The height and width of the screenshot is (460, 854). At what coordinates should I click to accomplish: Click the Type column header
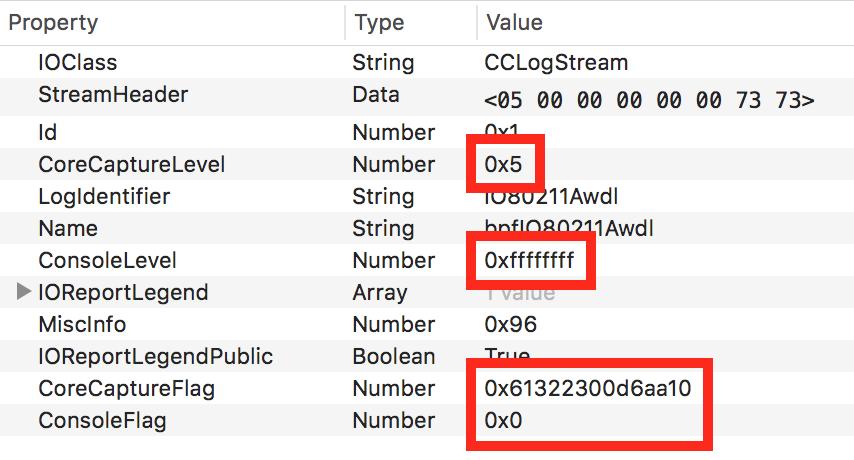coord(379,21)
